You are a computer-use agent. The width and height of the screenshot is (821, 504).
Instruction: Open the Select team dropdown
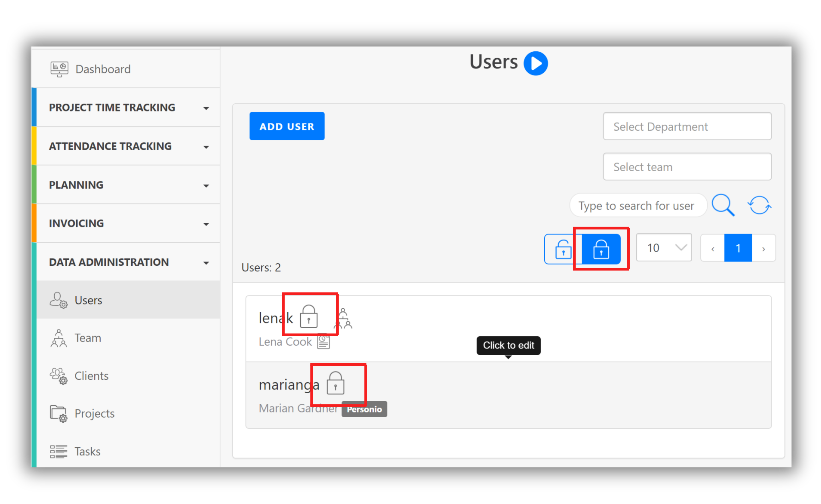(x=687, y=167)
